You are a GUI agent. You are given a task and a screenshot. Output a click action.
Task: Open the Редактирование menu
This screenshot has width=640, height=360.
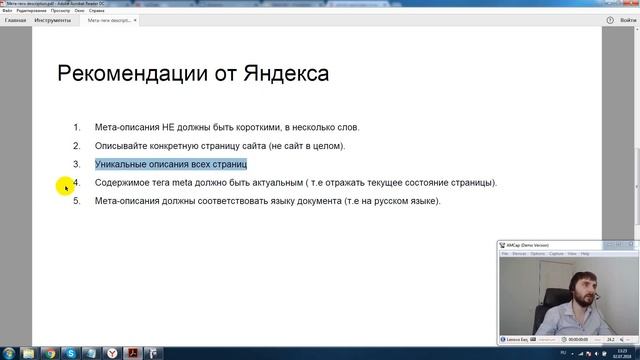tap(31, 11)
